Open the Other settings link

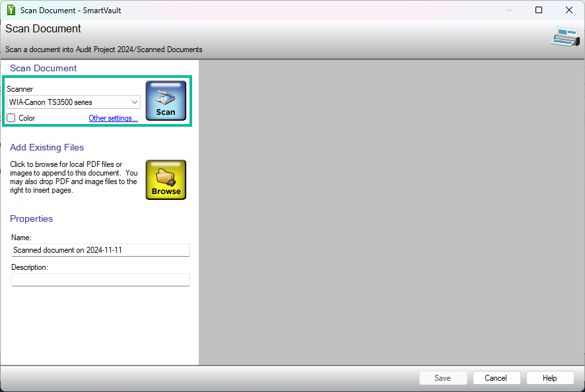point(113,118)
